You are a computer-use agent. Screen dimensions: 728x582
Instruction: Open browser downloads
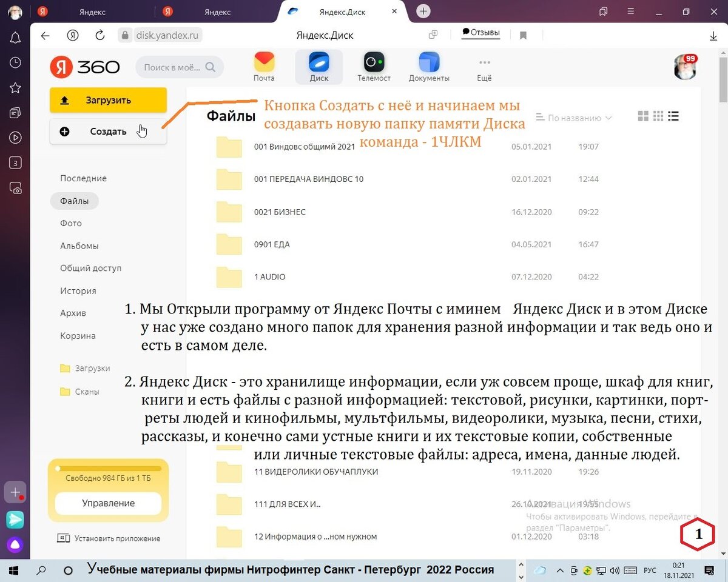pos(713,36)
